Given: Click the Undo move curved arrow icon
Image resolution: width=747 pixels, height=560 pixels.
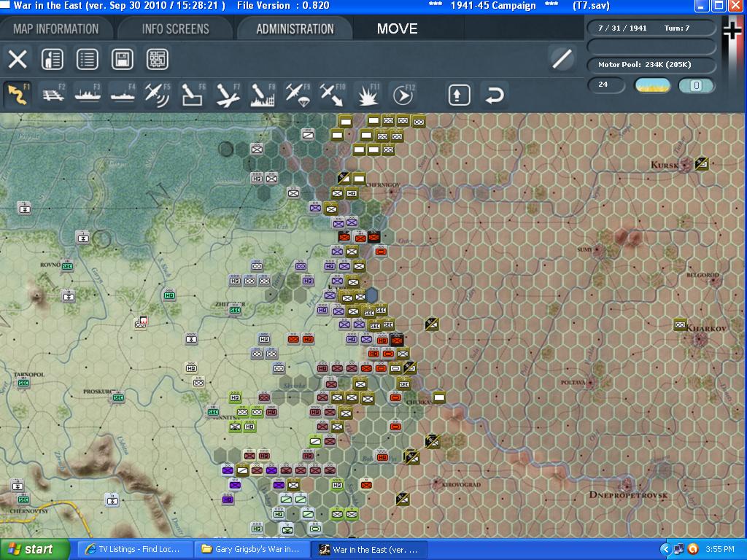Looking at the screenshot, I should tap(494, 94).
